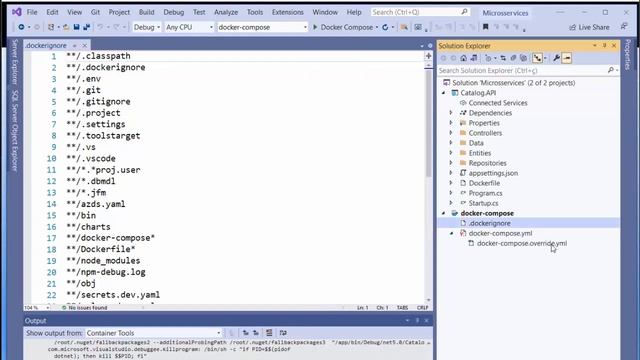Image resolution: width=640 pixels, height=360 pixels.
Task: Click Sync with Active Document icon
Action: (x=503, y=58)
